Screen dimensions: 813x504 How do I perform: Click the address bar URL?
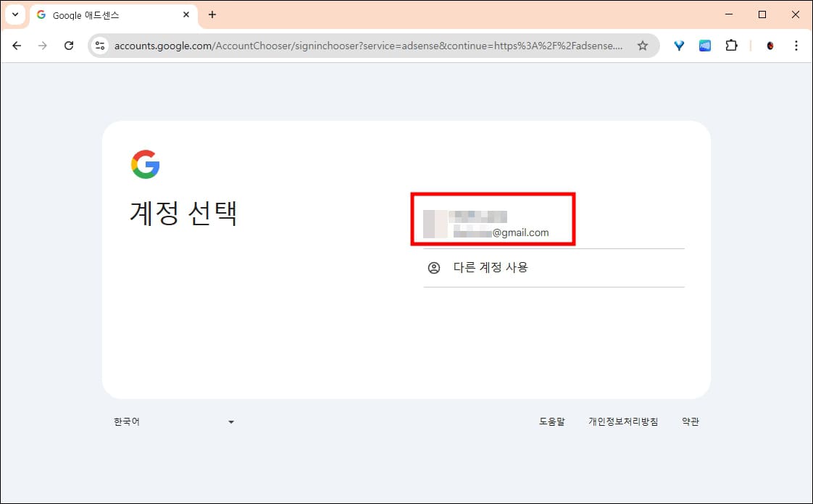coord(368,46)
